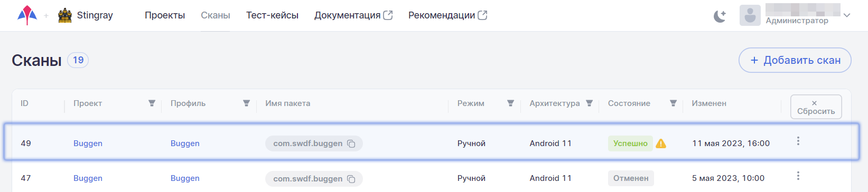Open filter for Архитектура column

[x=589, y=103]
